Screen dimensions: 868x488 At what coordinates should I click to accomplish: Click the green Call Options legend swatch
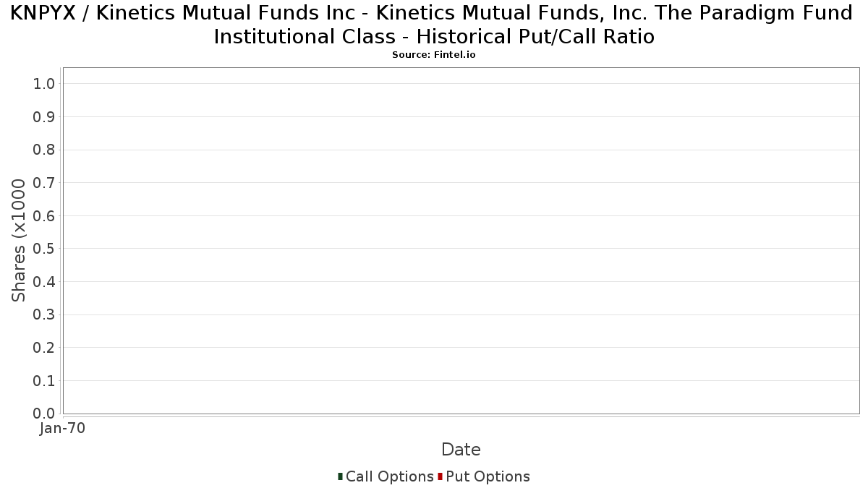tap(340, 476)
